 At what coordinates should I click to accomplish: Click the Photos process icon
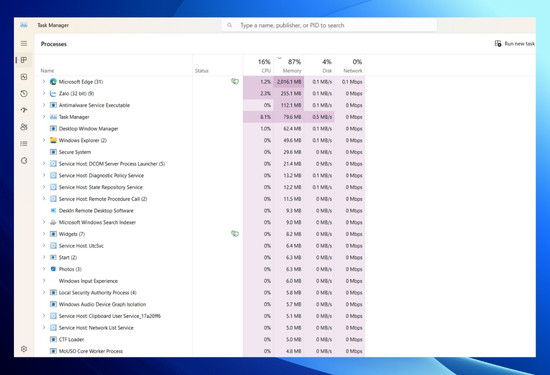tap(53, 269)
